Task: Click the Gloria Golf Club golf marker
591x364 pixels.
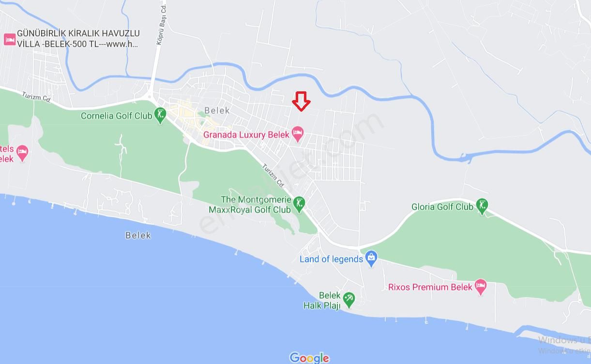Action: [482, 206]
